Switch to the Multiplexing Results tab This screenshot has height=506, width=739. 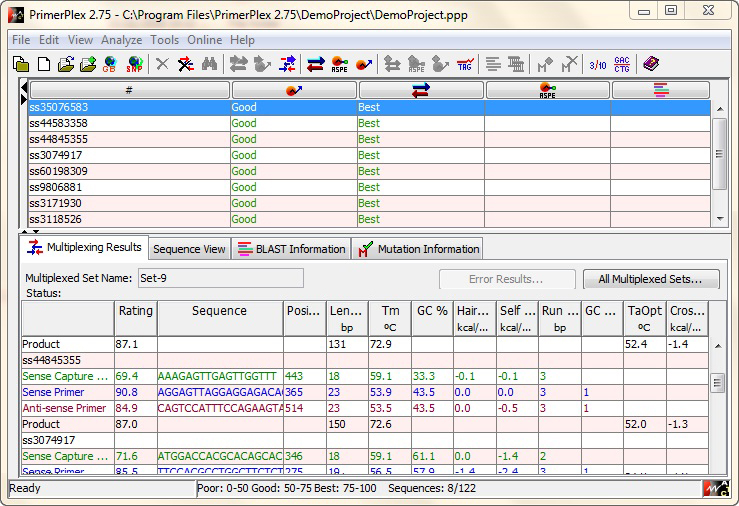(84, 247)
